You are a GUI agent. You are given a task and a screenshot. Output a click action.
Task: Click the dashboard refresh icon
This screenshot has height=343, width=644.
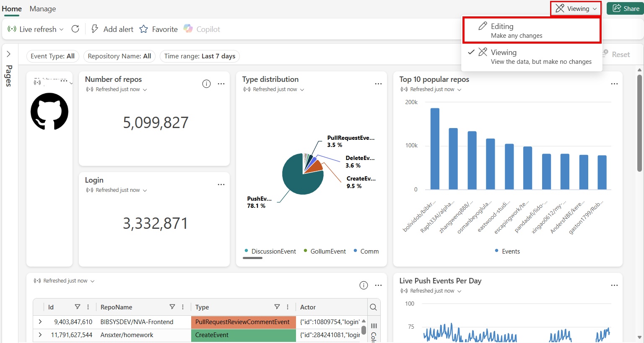(x=75, y=29)
